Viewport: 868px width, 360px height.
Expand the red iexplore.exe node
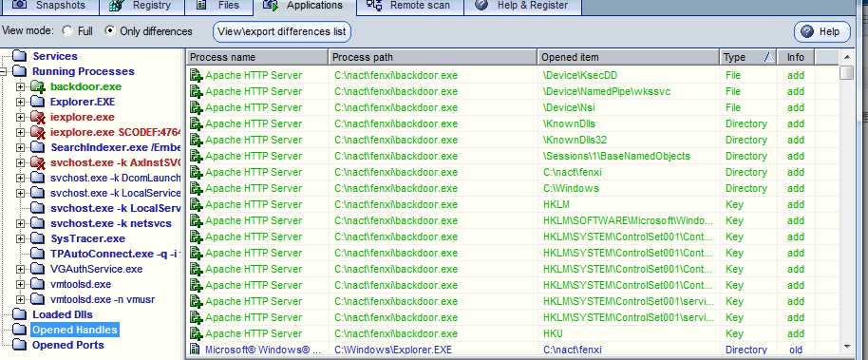(21, 118)
